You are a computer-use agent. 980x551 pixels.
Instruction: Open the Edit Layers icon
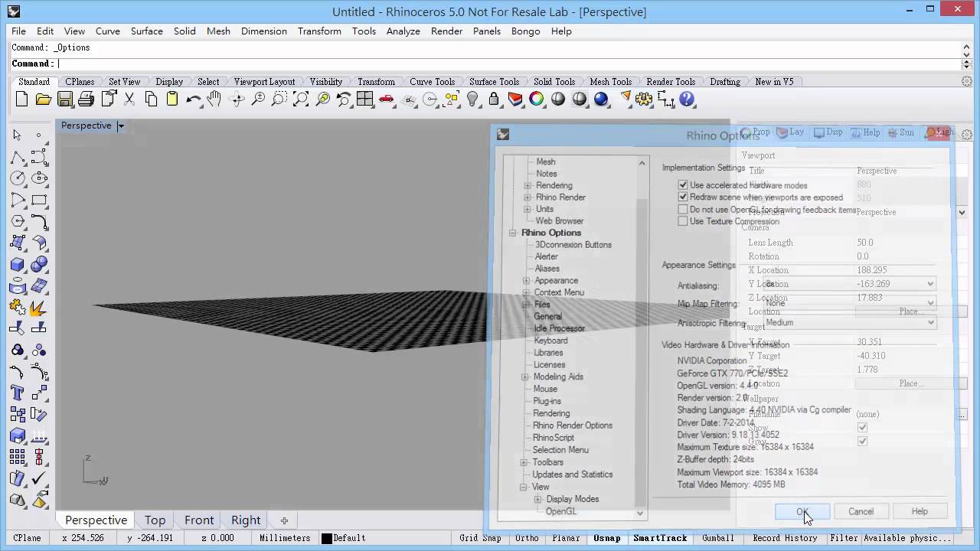pos(515,99)
